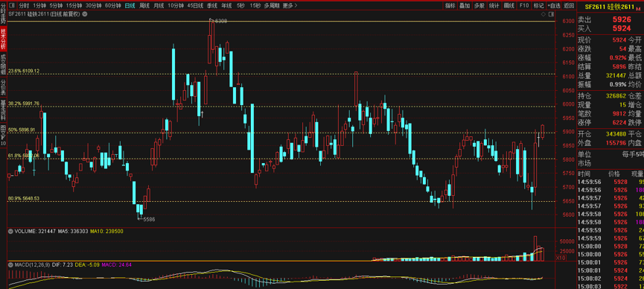The width and height of the screenshot is (644, 289).
Task: Click the 多股 multi-stock button
Action: (x=479, y=6)
